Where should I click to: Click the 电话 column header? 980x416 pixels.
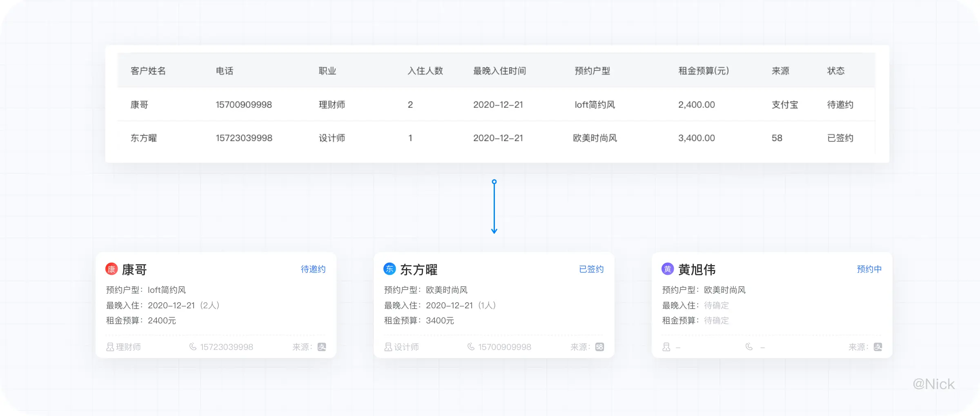pyautogui.click(x=225, y=71)
